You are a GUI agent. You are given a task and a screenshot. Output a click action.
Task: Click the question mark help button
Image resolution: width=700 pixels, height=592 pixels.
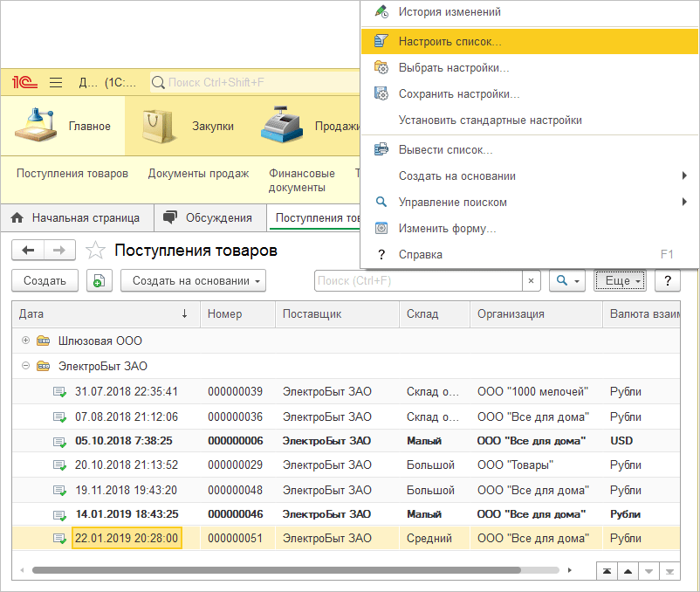pos(668,281)
